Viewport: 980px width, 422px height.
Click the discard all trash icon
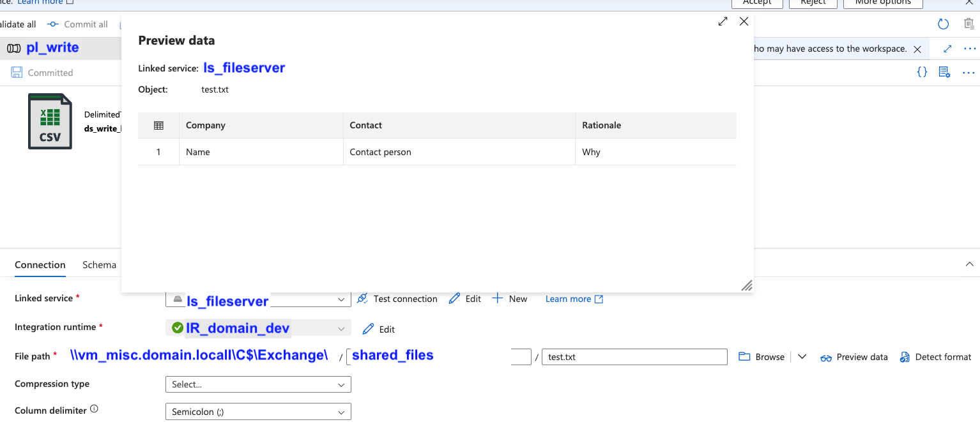(969, 24)
